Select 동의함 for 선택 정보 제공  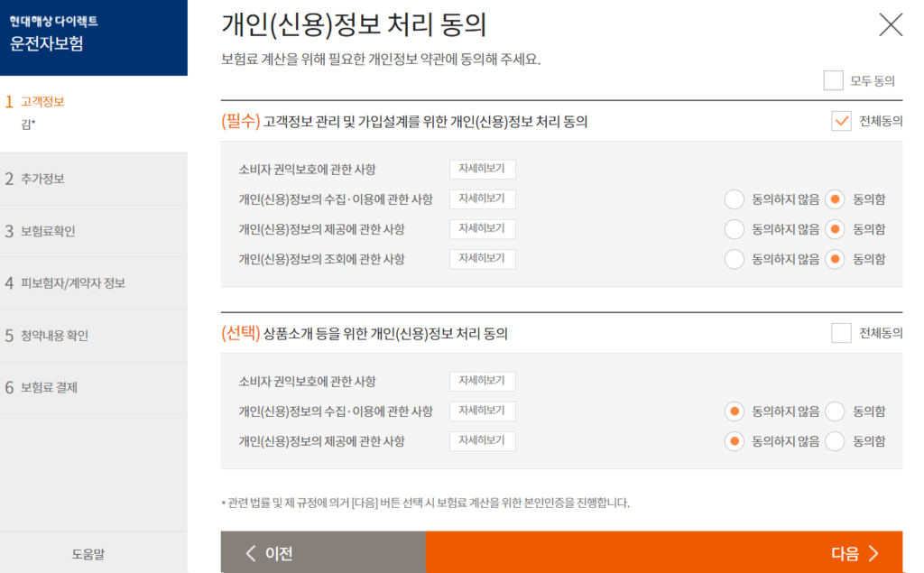point(836,441)
